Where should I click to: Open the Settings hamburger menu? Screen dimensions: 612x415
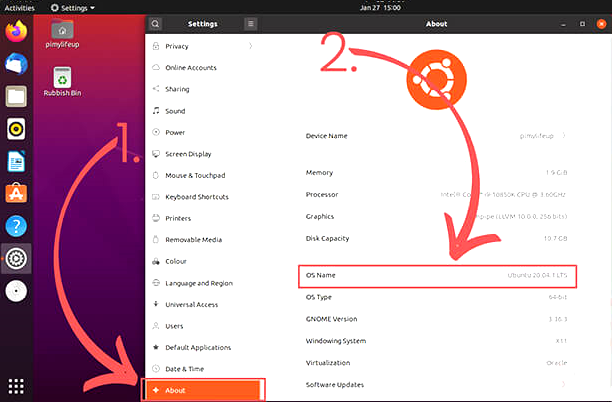[x=251, y=24]
